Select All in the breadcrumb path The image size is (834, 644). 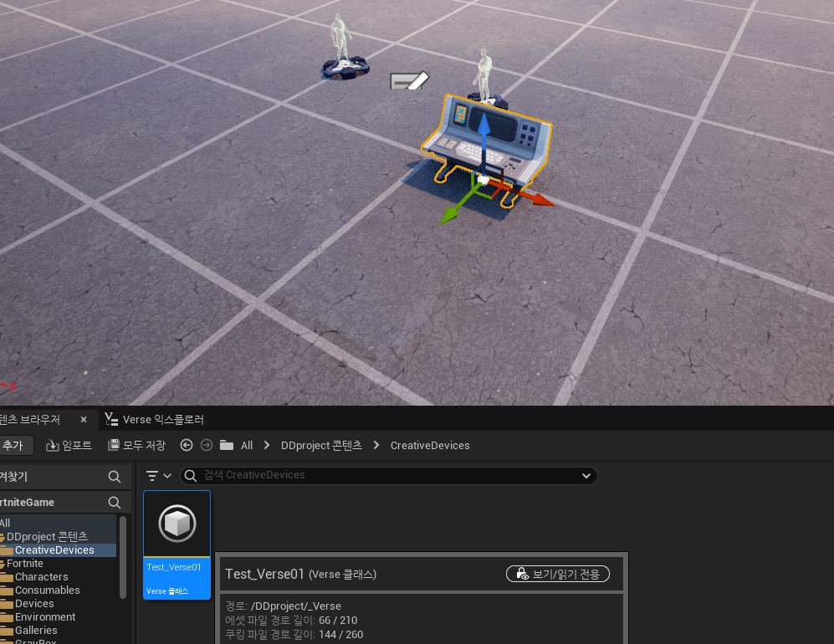(x=247, y=446)
